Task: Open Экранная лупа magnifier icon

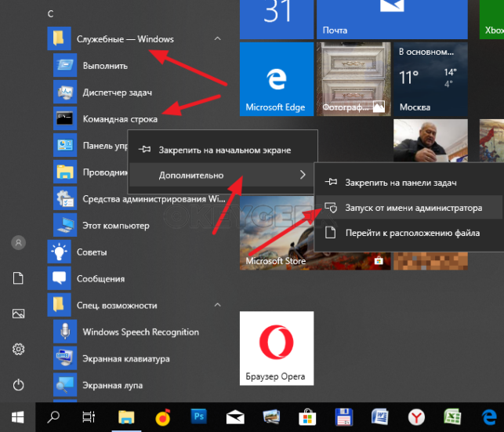Action: pyautogui.click(x=65, y=385)
